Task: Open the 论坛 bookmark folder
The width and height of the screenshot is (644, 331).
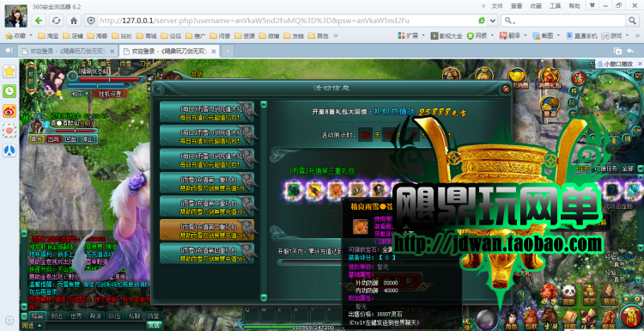Action: [x=172, y=36]
